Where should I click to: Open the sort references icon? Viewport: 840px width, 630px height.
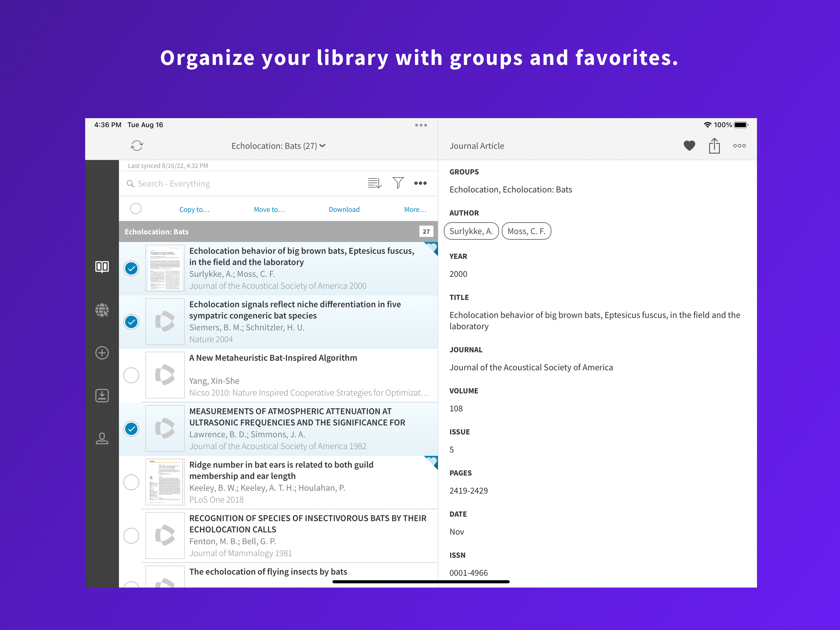click(x=374, y=183)
